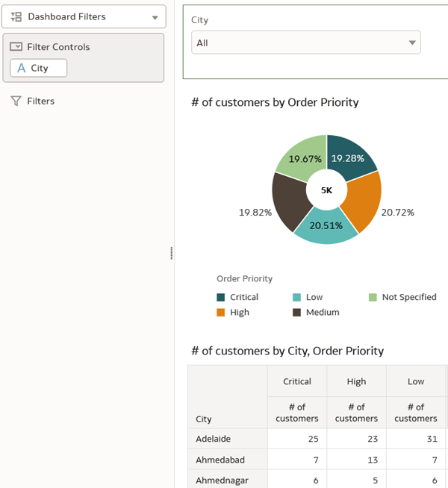Select the Critical 19.28% pie slice
The height and width of the screenshot is (488, 448).
(350, 157)
